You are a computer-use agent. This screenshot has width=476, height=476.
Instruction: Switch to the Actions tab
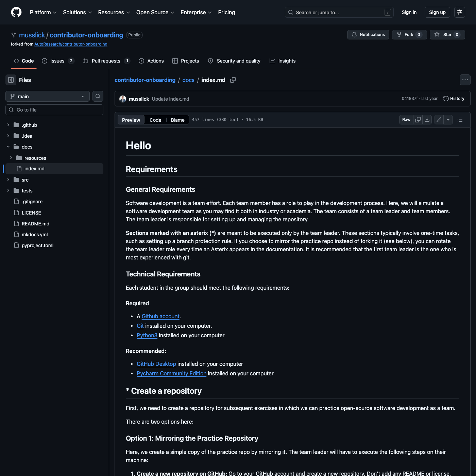coord(151,61)
